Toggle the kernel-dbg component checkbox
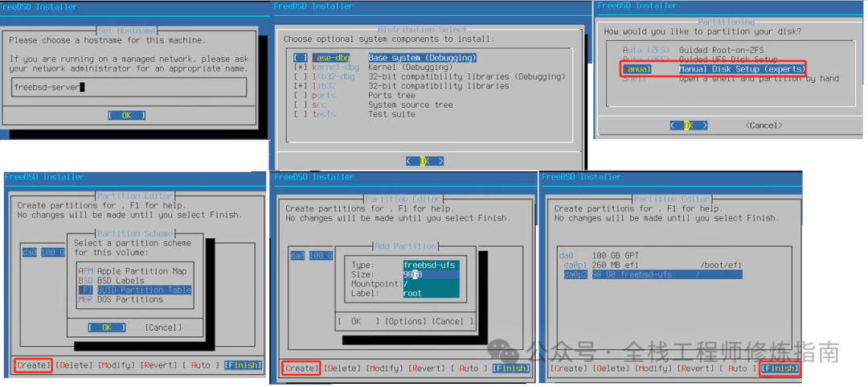 point(301,67)
